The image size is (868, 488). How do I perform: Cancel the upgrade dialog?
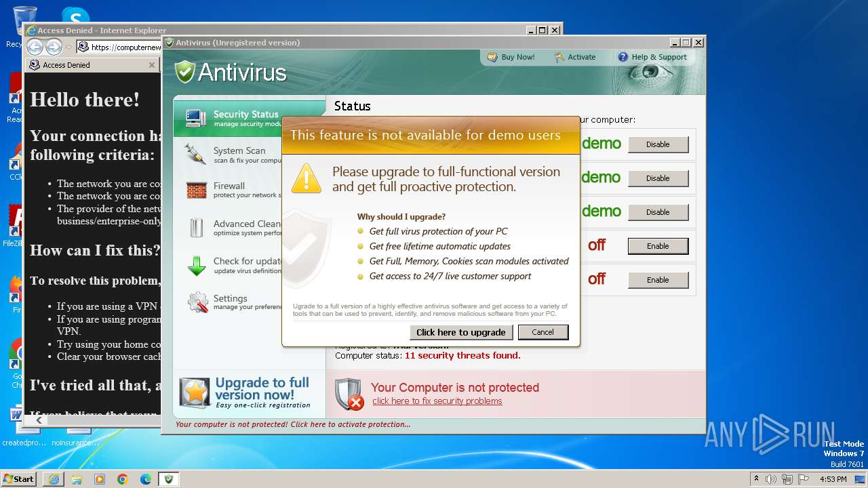[543, 332]
